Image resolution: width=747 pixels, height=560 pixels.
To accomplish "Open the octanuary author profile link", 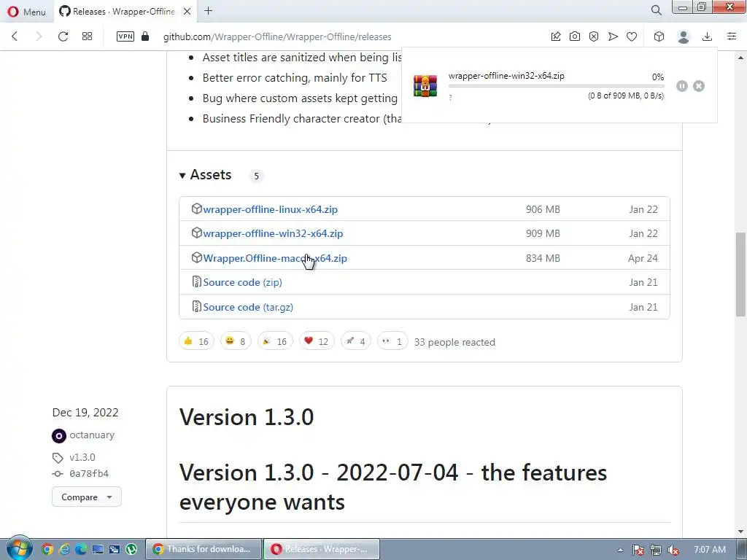I will click(92, 435).
